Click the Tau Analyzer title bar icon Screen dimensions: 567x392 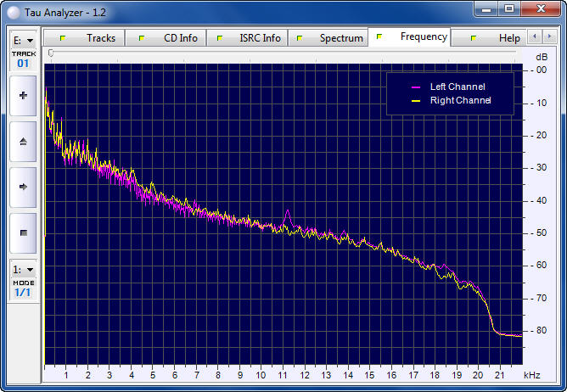[x=14, y=9]
